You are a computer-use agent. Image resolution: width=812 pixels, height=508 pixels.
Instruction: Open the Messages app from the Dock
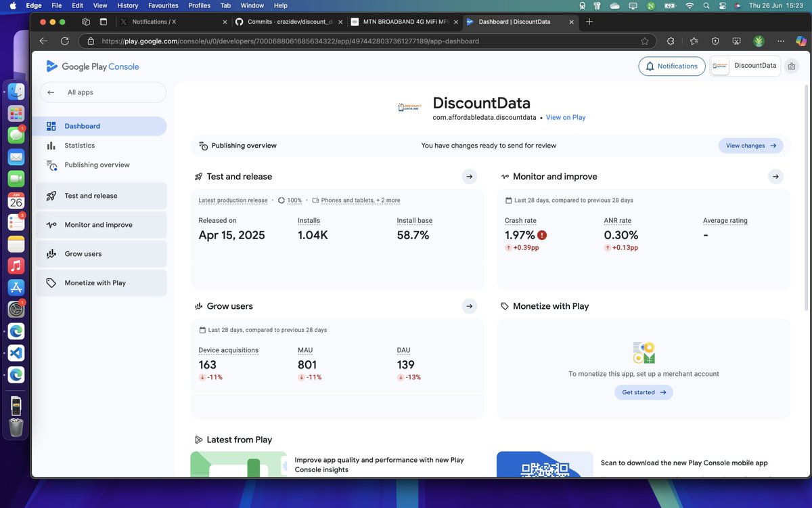click(x=16, y=135)
